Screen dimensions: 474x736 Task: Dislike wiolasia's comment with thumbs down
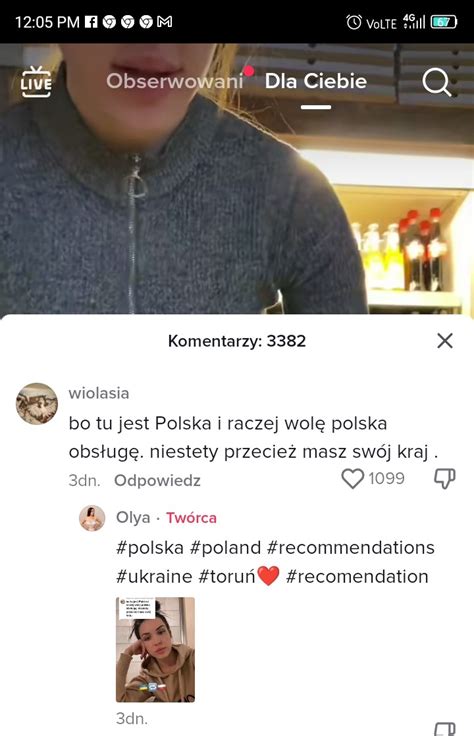(x=444, y=479)
